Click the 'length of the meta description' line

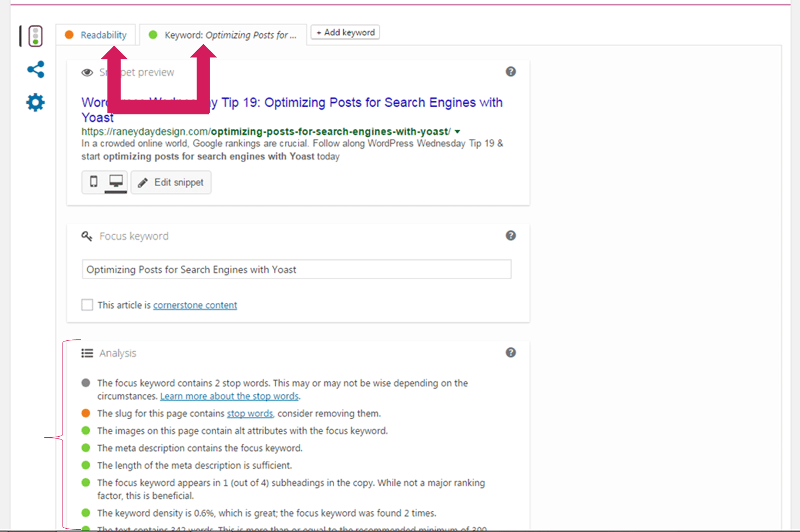[194, 466]
